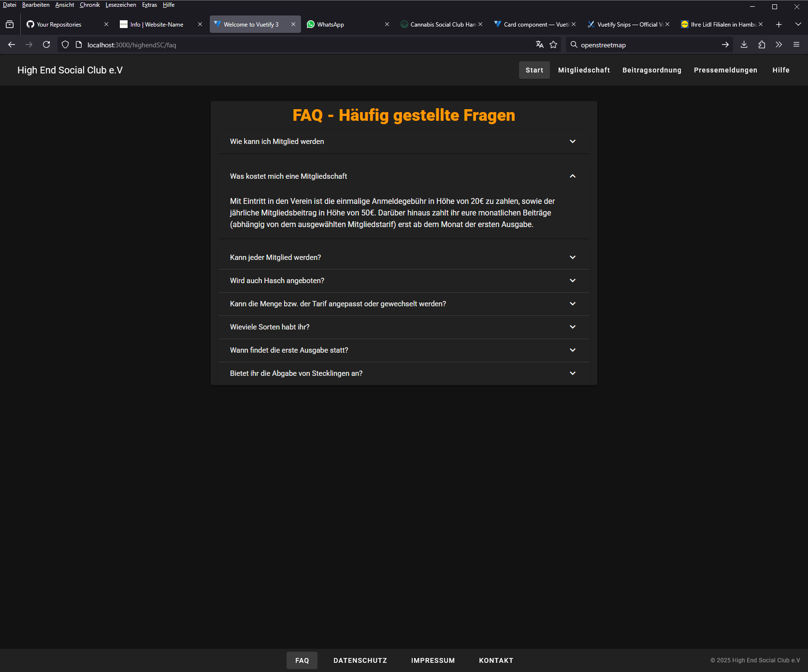Click the back navigation arrow

(x=12, y=44)
